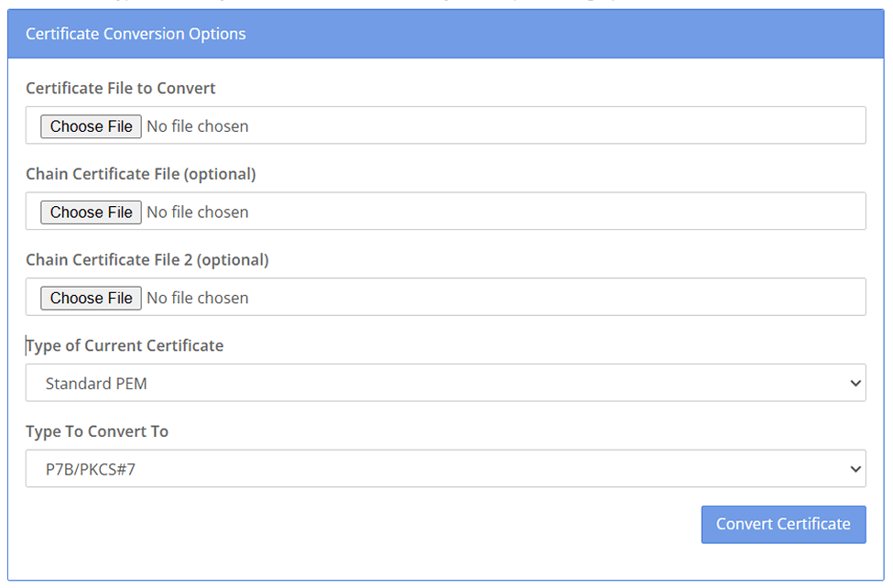
Task: Click the Convert Certificate button
Action: click(783, 524)
